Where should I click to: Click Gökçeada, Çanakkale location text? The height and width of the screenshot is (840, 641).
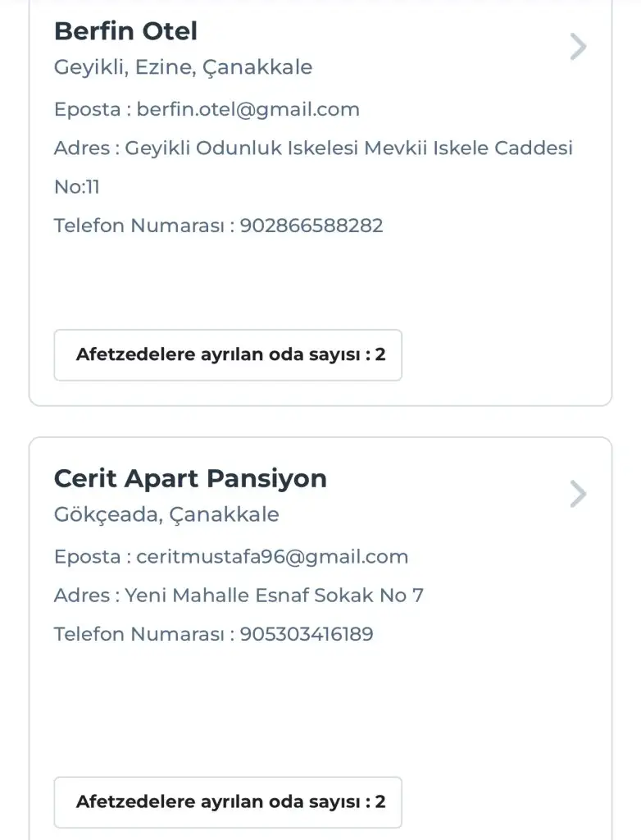click(x=166, y=514)
